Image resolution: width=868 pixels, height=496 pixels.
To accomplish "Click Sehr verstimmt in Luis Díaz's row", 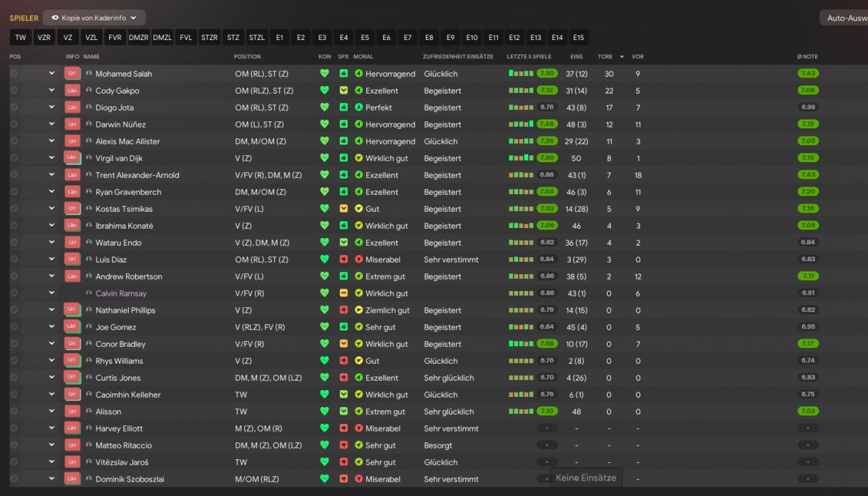I will tap(452, 259).
